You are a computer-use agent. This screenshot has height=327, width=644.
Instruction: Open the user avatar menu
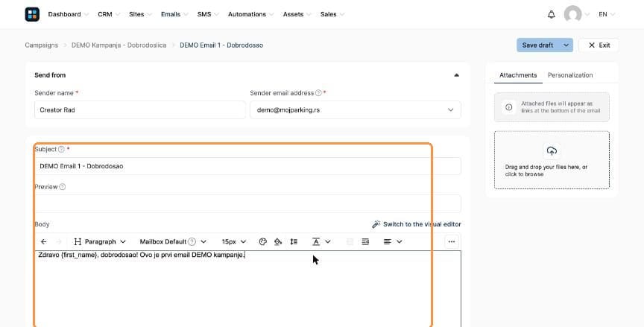tap(572, 14)
